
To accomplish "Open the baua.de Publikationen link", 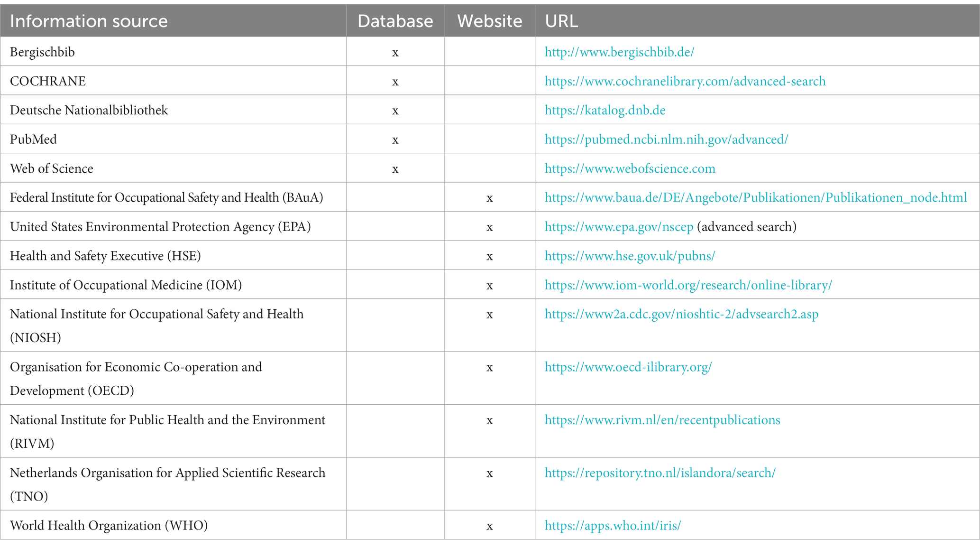I will click(x=756, y=197).
